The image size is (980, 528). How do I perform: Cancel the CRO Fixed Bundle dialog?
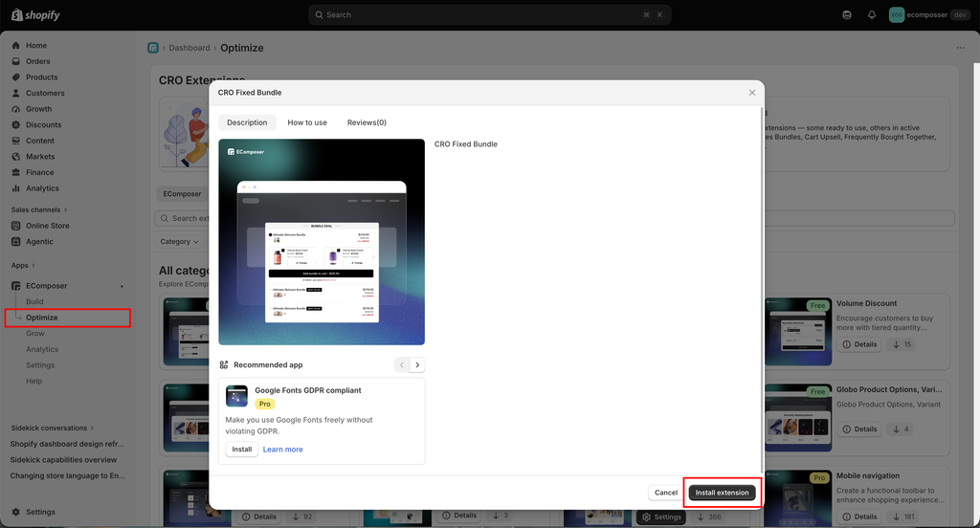tap(666, 493)
